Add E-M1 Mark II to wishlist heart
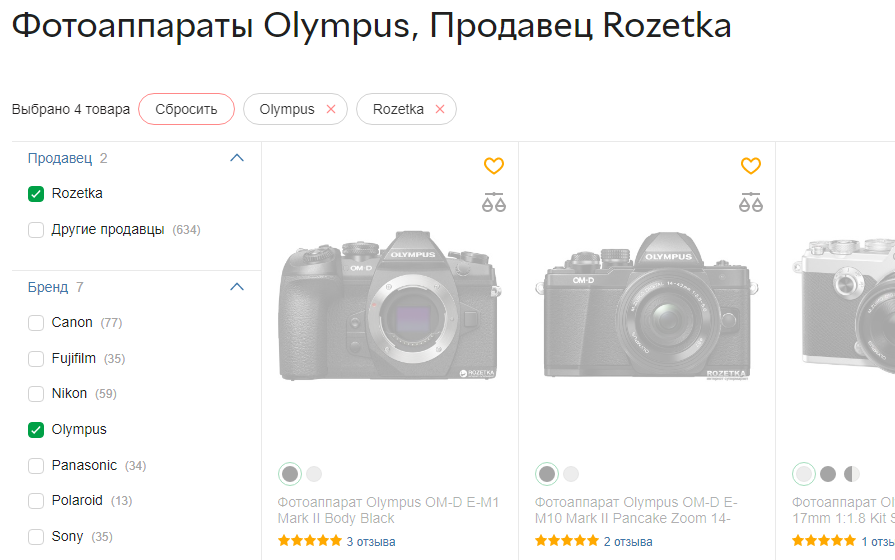Screen dimensions: 895x560 point(494,166)
